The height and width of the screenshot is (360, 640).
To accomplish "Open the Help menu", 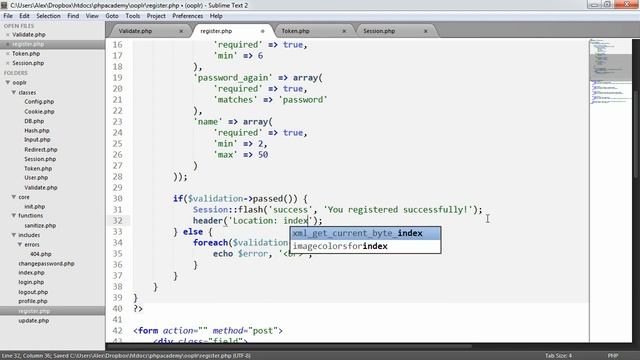I will [x=216, y=16].
